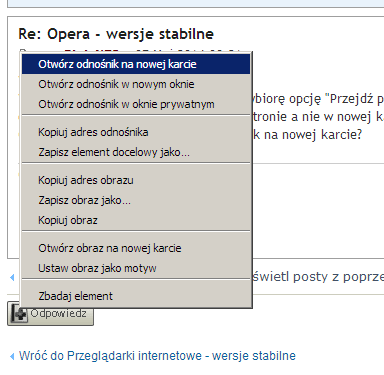The width and height of the screenshot is (384, 375).
Task: Choose 'Zapisz element docelowy jako...'
Action: (x=136, y=152)
